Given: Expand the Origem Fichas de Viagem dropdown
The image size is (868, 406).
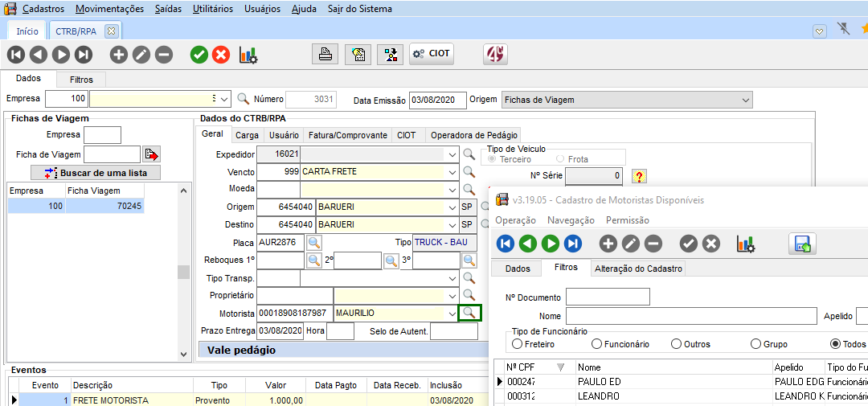Looking at the screenshot, I should [745, 100].
